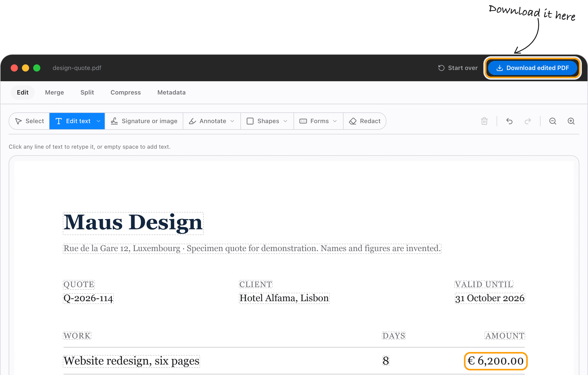This screenshot has height=375, width=588.
Task: Select the Edit tab
Action: 23,92
